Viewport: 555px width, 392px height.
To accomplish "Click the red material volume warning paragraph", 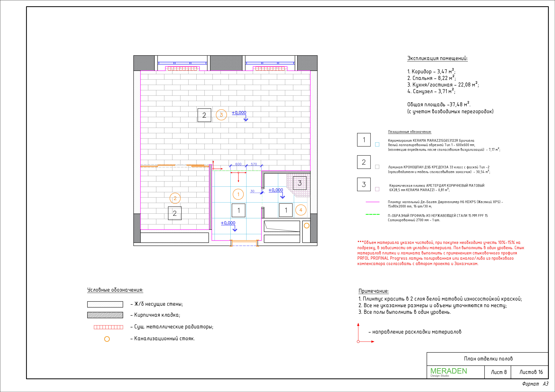I will click(441, 253).
